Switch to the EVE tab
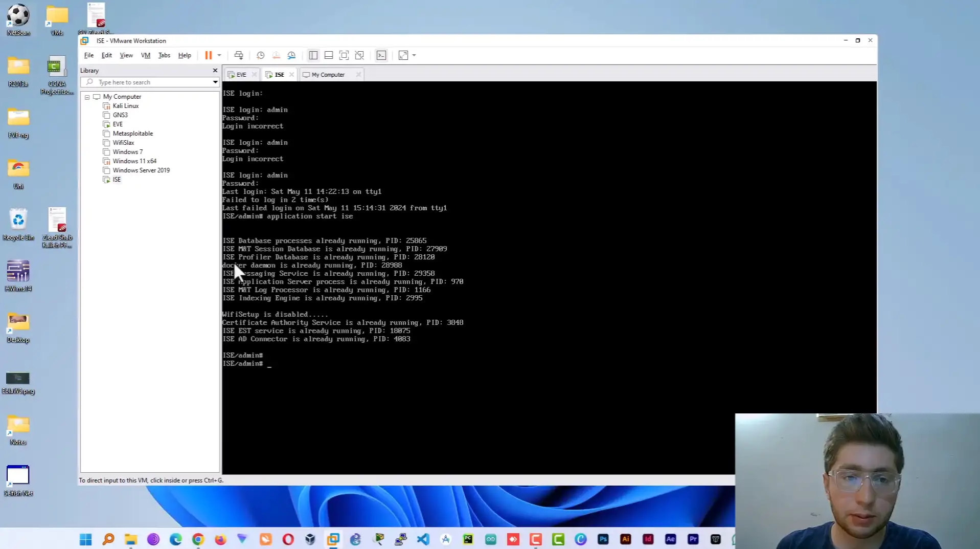Screen dimensions: 980x549 [x=239, y=74]
